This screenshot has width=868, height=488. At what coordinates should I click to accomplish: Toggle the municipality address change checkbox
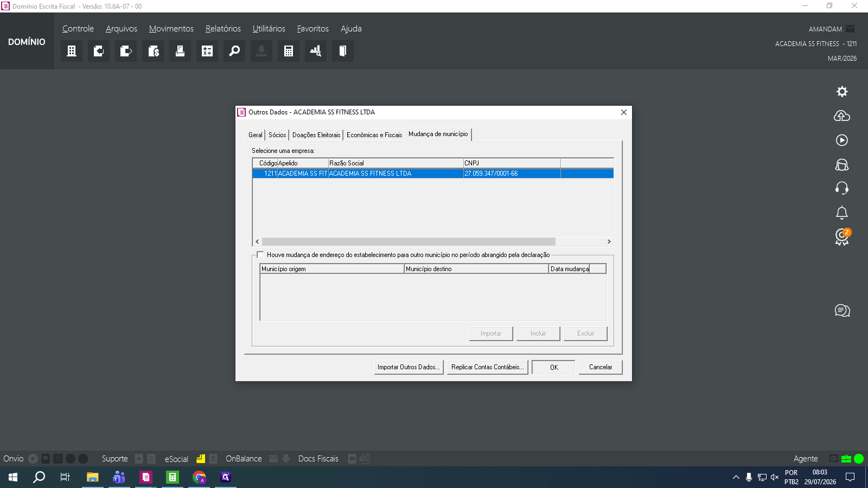(x=260, y=254)
